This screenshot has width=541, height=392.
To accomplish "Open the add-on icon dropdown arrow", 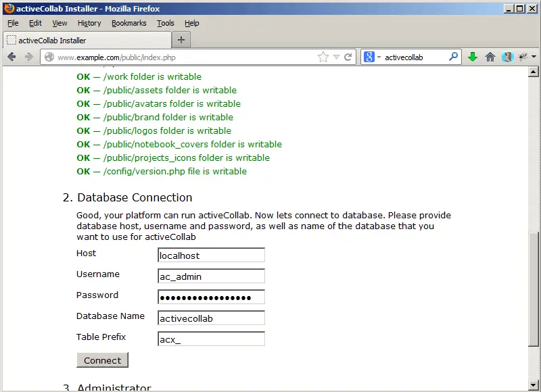I will click(534, 57).
